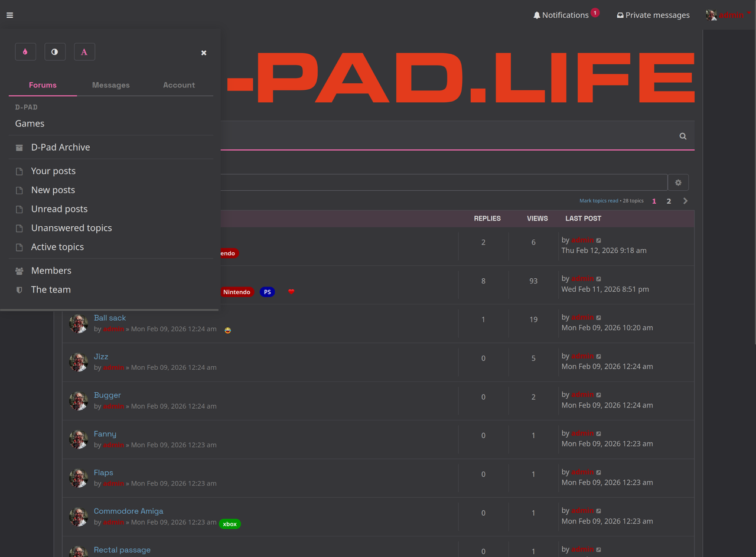Screen dimensions: 756x557
Task: View last post icon on Flaps row
Action: (599, 473)
